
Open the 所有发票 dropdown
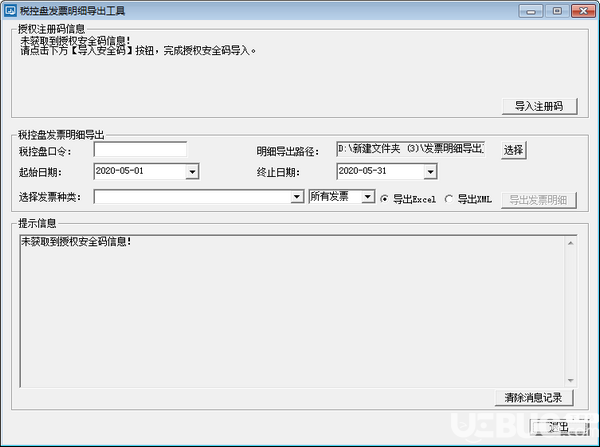(x=368, y=197)
